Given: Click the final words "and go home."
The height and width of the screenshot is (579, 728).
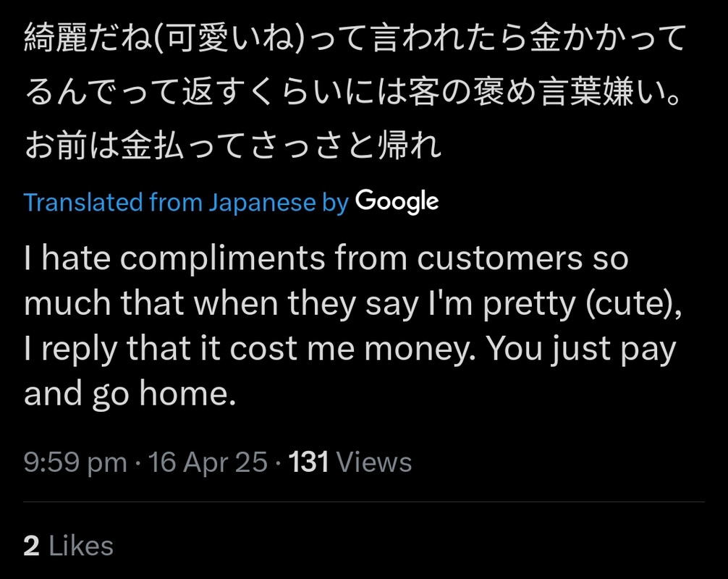Looking at the screenshot, I should [x=130, y=394].
